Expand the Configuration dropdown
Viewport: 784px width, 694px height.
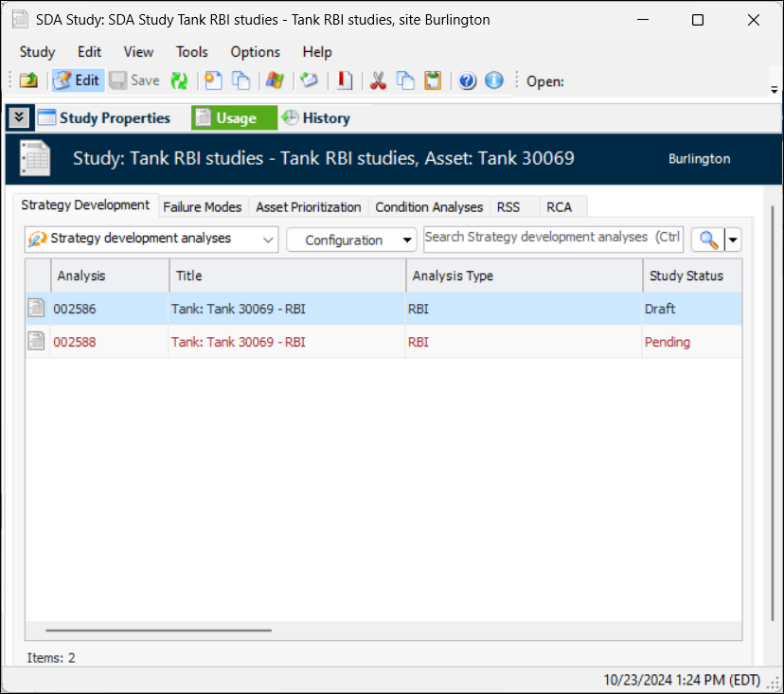coord(351,240)
